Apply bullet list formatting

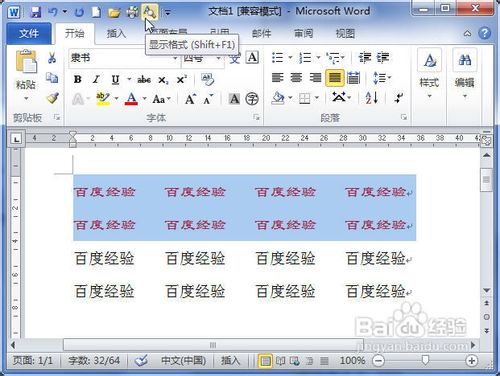(277, 58)
